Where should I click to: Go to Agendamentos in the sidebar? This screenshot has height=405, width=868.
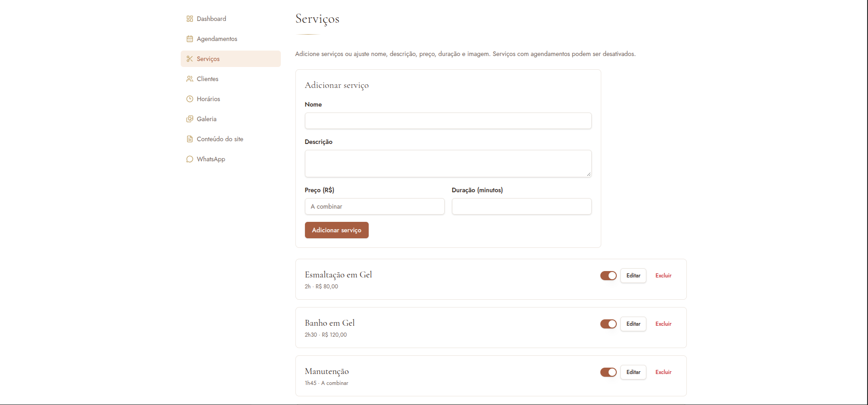tap(231, 39)
